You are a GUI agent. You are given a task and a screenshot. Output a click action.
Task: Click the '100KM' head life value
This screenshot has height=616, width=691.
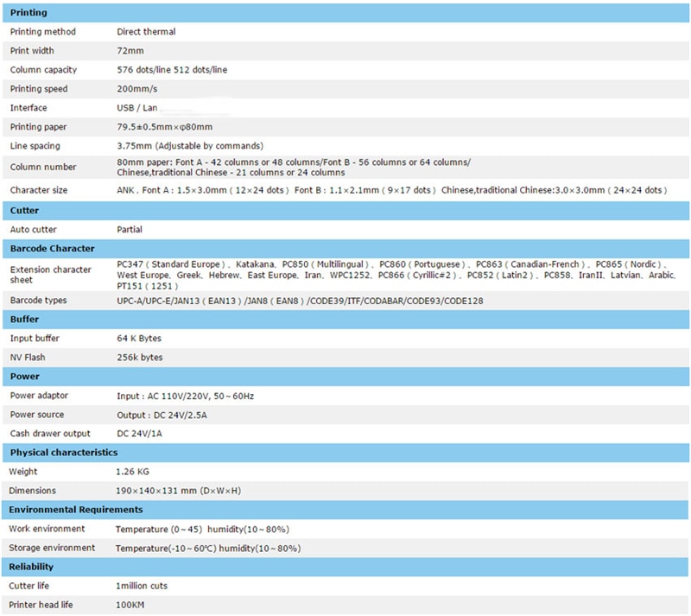pyautogui.click(x=130, y=605)
